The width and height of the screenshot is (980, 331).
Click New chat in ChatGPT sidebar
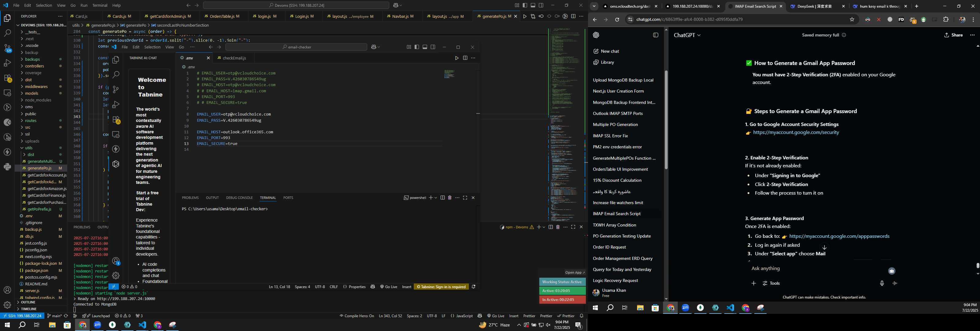click(610, 51)
